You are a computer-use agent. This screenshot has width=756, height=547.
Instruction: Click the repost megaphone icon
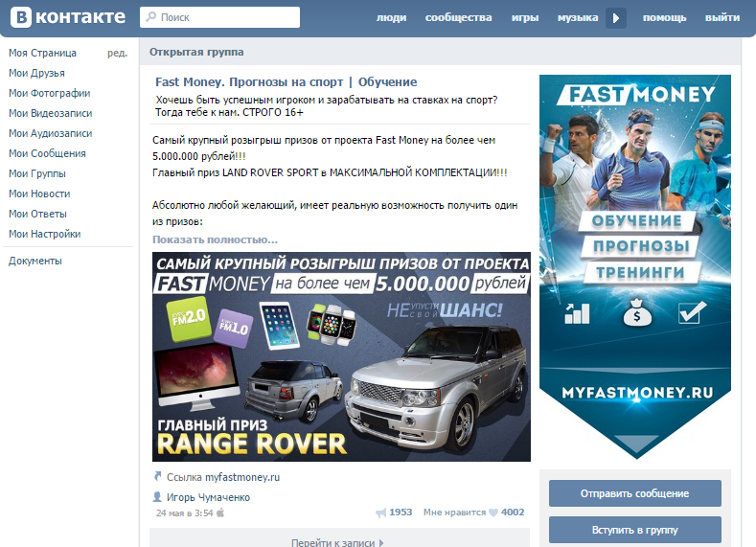[381, 513]
